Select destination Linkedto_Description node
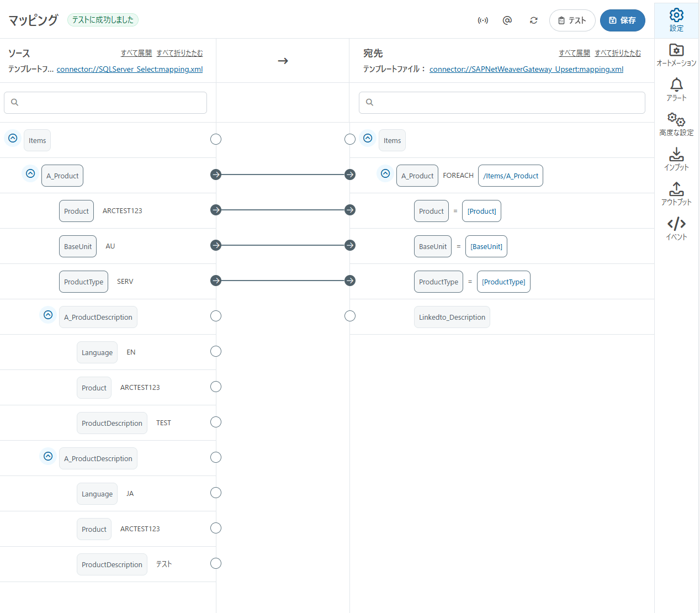The image size is (700, 613). click(452, 317)
